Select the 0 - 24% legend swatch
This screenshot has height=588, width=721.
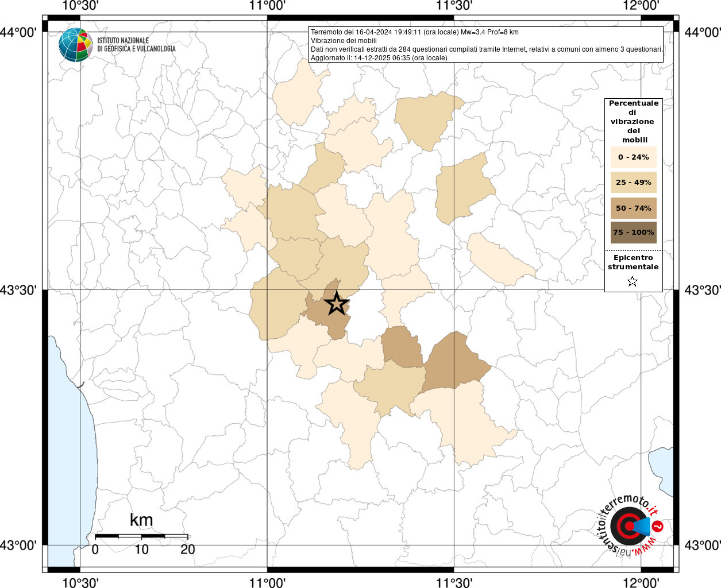point(633,157)
